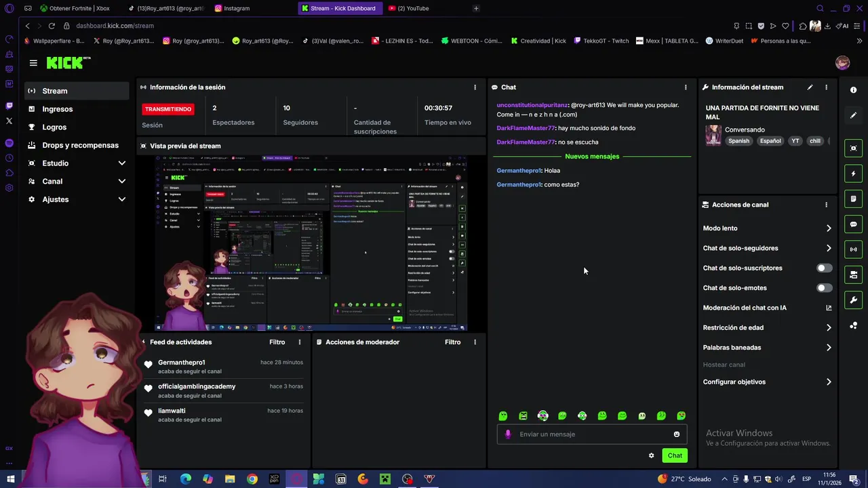Expand Canal in the sidebar
This screenshot has width=868, height=488.
point(121,182)
